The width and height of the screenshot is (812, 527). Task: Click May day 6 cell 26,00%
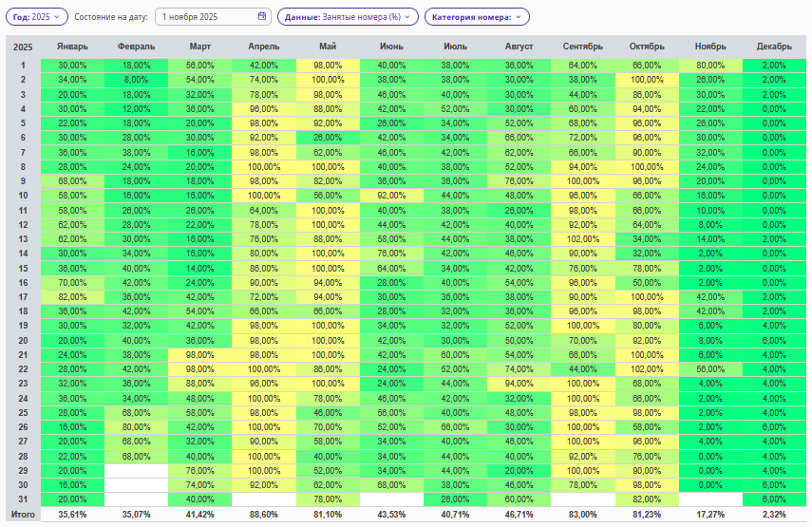pos(328,138)
